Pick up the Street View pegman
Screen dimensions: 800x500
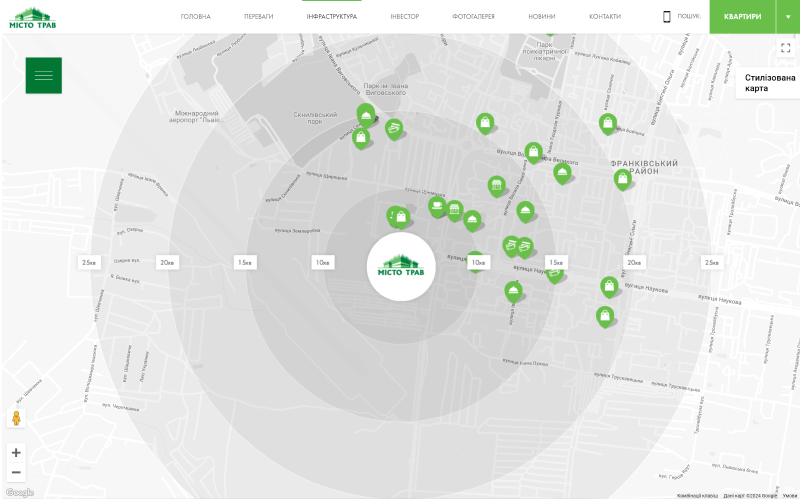click(x=16, y=418)
